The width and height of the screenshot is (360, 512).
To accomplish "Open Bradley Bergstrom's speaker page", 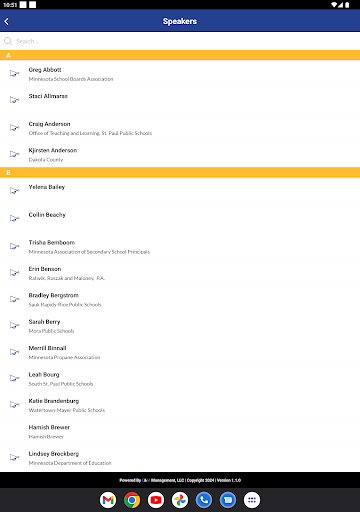I will click(x=180, y=299).
